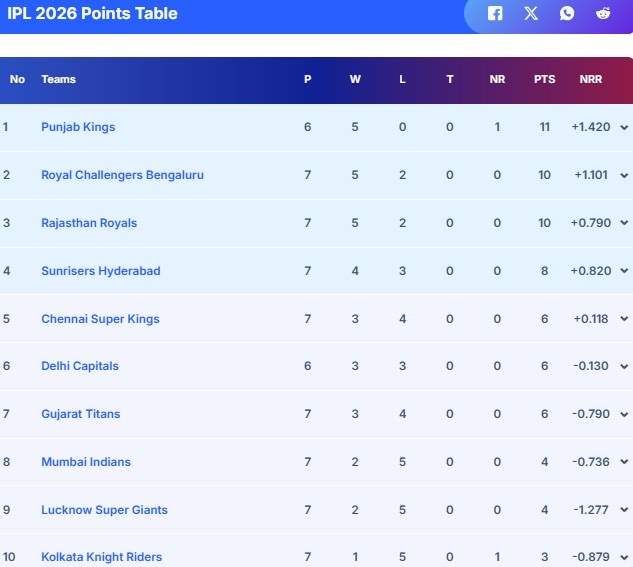633x567 pixels.
Task: Share the points table on X
Action: [x=531, y=14]
